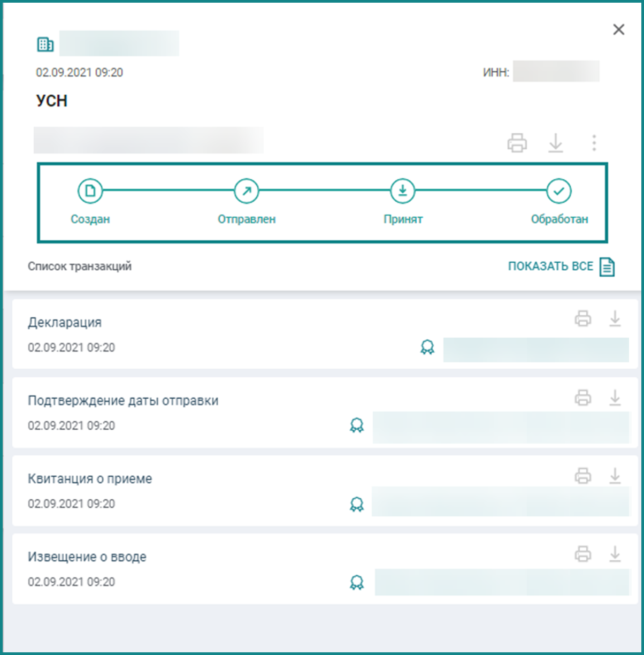The image size is (644, 655).
Task: Click the Отправлен status step icon
Action: point(247,191)
